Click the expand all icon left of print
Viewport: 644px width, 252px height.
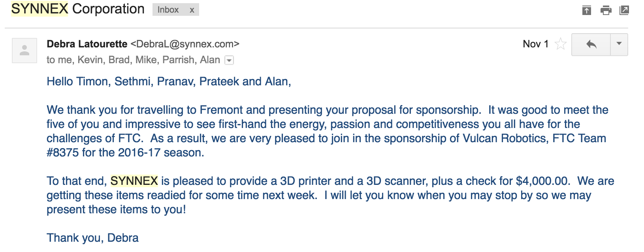[587, 10]
